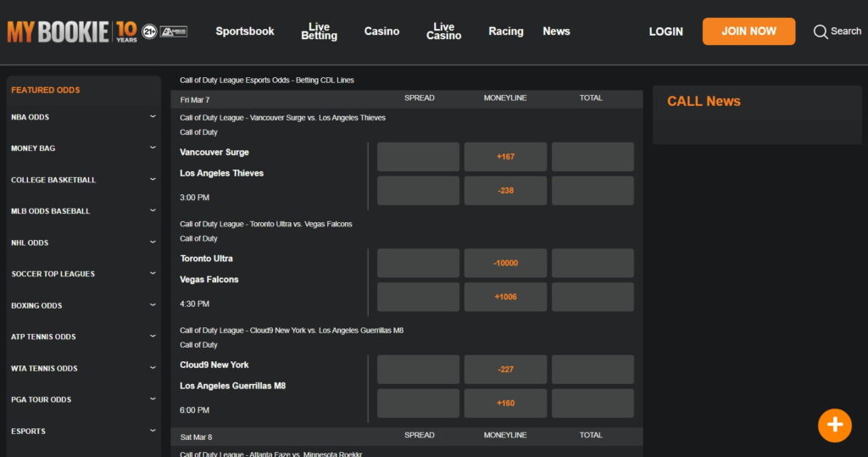Click Cloud9 New York empty spread cell
Viewport: 868px width, 457px height.
(x=418, y=370)
